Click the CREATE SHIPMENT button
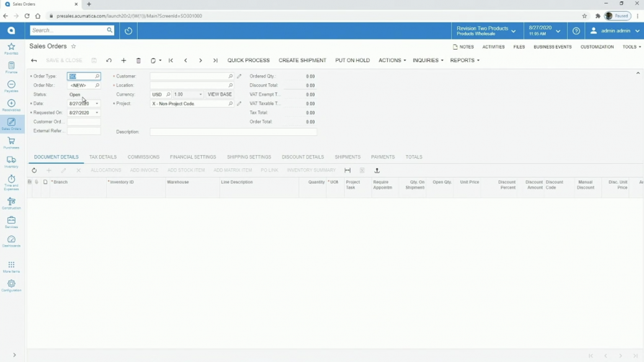644x362 pixels. pyautogui.click(x=302, y=60)
